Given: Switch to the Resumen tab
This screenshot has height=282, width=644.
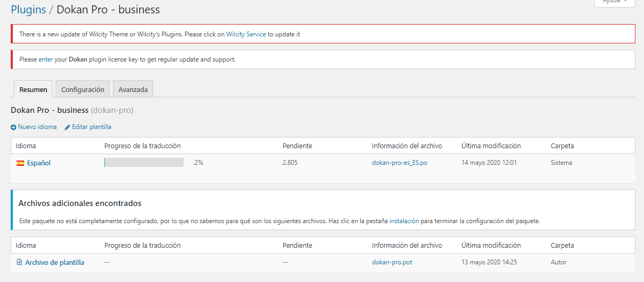Looking at the screenshot, I should coord(33,89).
